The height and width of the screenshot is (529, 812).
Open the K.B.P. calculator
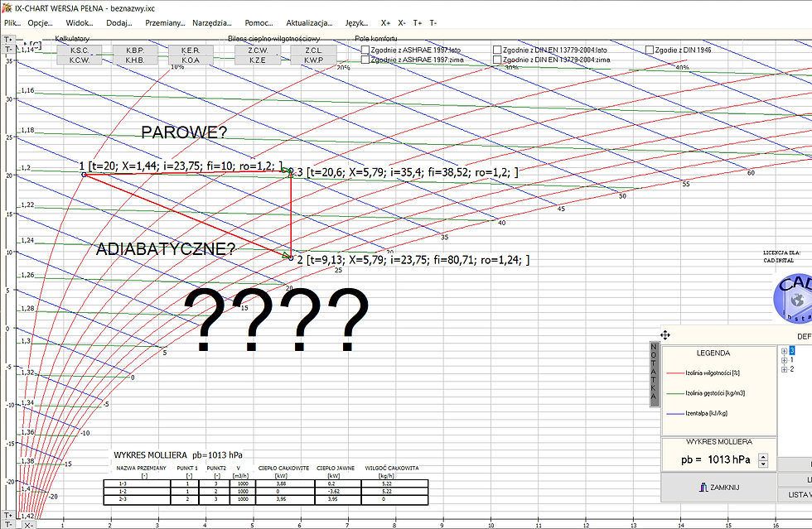pos(135,50)
